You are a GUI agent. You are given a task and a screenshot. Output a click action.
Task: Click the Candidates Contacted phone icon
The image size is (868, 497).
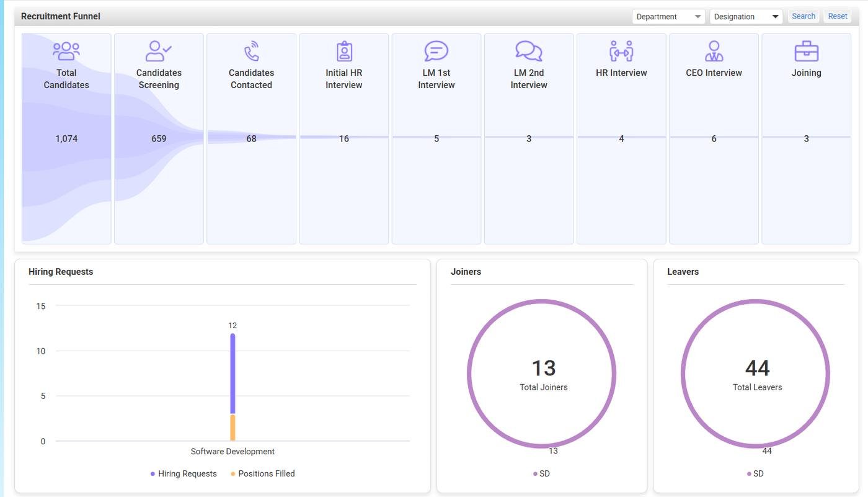pos(251,51)
